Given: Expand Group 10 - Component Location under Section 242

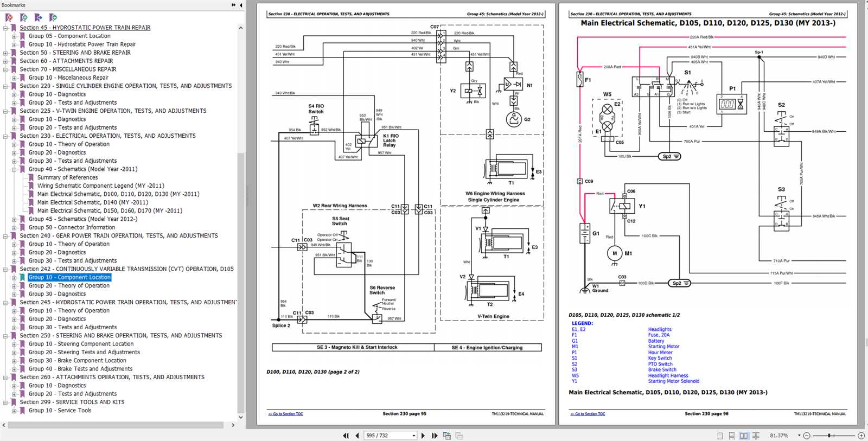Looking at the screenshot, I should pos(14,277).
